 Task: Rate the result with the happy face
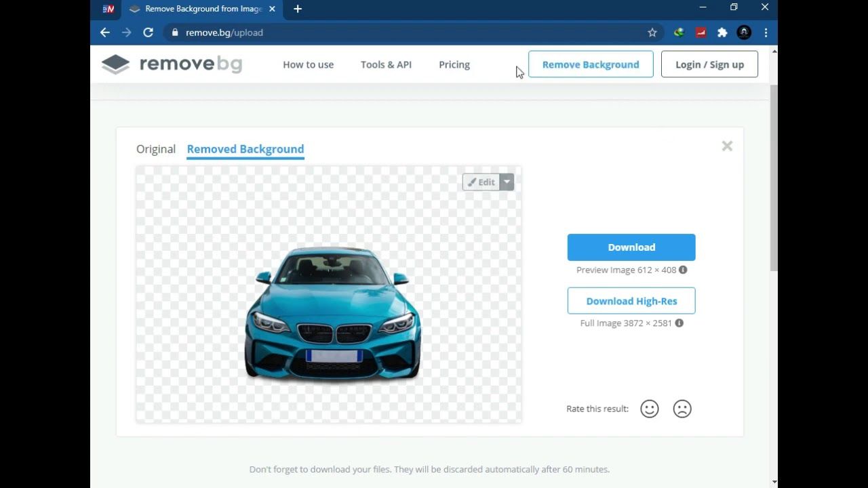(x=649, y=409)
